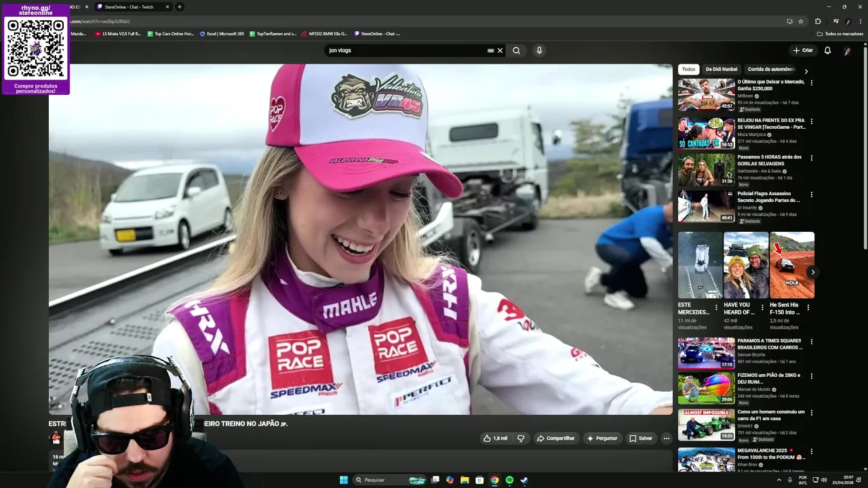The width and height of the screenshot is (868, 488).
Task: Open Todos os marcadores folder
Action: click(x=840, y=33)
